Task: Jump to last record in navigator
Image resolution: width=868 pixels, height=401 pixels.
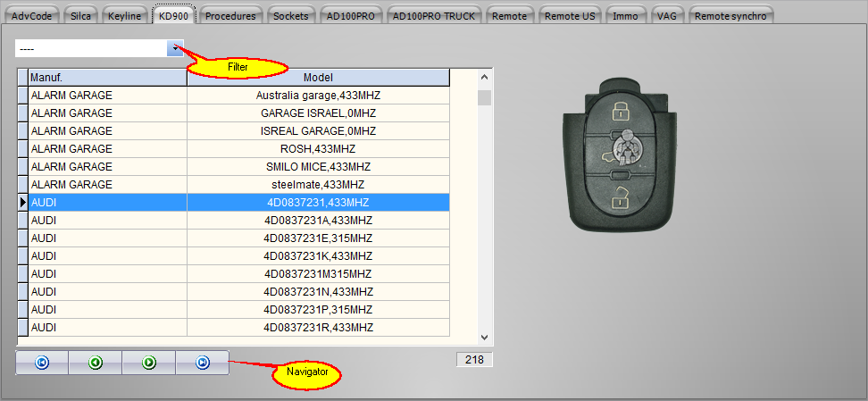Action: pyautogui.click(x=203, y=363)
